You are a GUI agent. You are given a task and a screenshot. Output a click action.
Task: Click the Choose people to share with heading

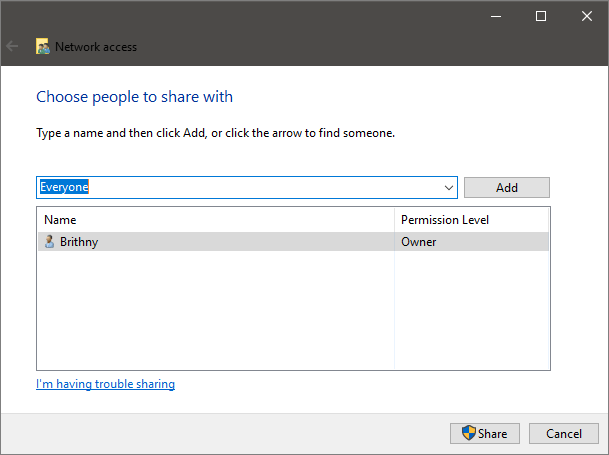(134, 97)
